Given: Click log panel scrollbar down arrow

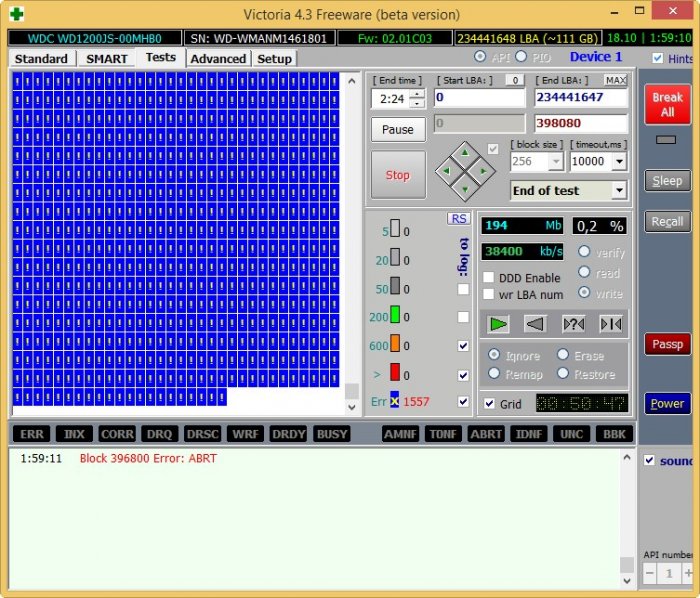Looking at the screenshot, I should point(627,581).
